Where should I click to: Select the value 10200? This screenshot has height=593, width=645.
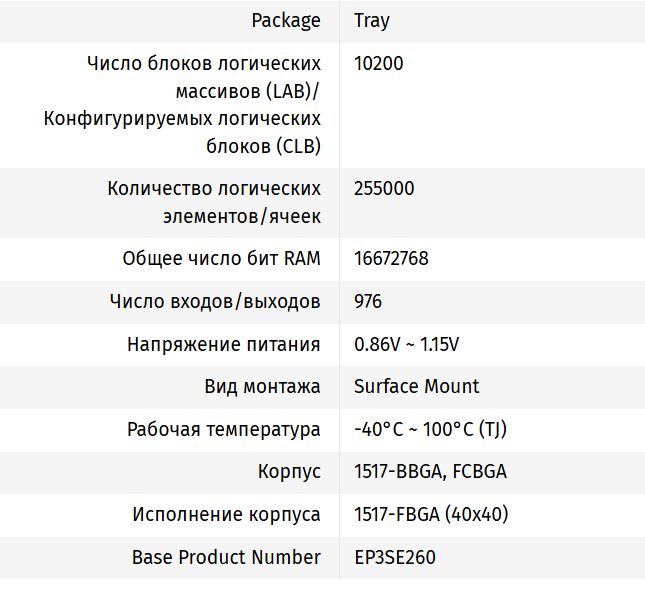pos(379,64)
